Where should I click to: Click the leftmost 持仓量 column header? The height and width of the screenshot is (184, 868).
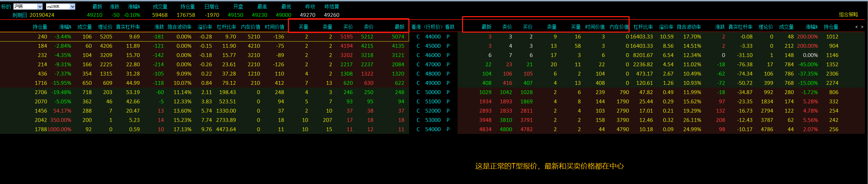tap(40, 27)
